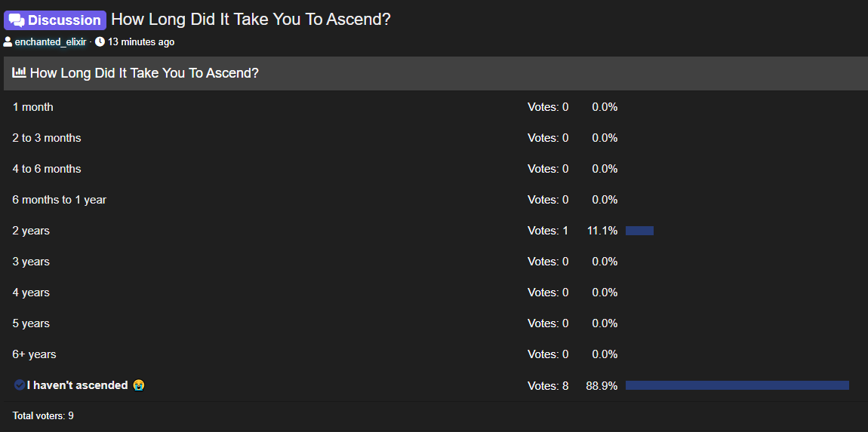
Task: Click the Discussion tag badge
Action: coord(55,20)
